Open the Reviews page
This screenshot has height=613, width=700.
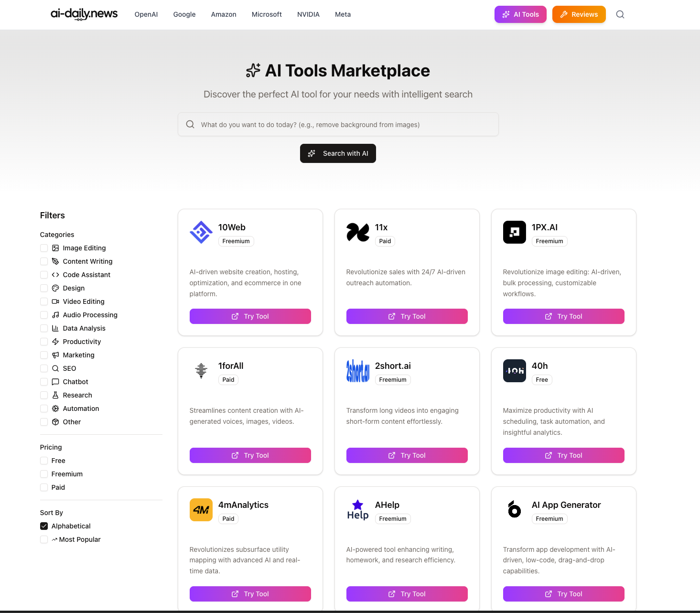579,14
